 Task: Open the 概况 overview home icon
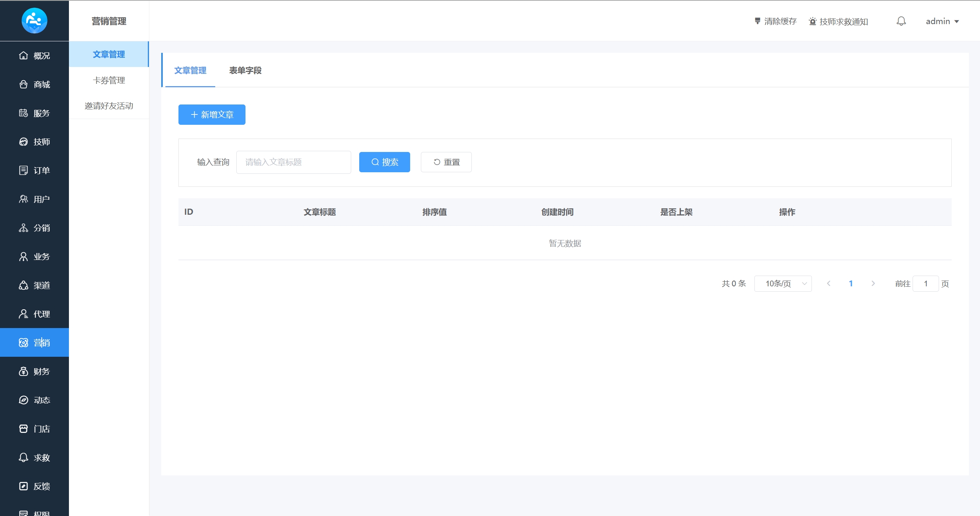23,56
